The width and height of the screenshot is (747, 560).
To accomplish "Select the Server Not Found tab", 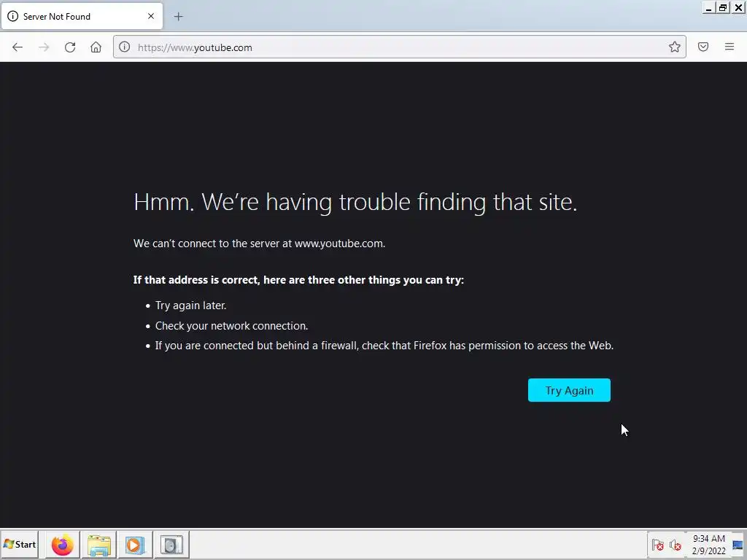I will click(82, 16).
